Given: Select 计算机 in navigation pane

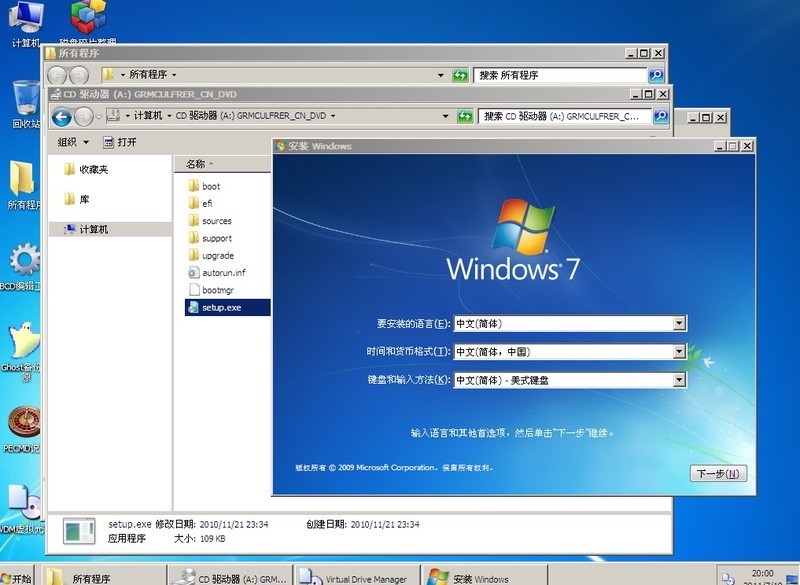Looking at the screenshot, I should coord(110,230).
